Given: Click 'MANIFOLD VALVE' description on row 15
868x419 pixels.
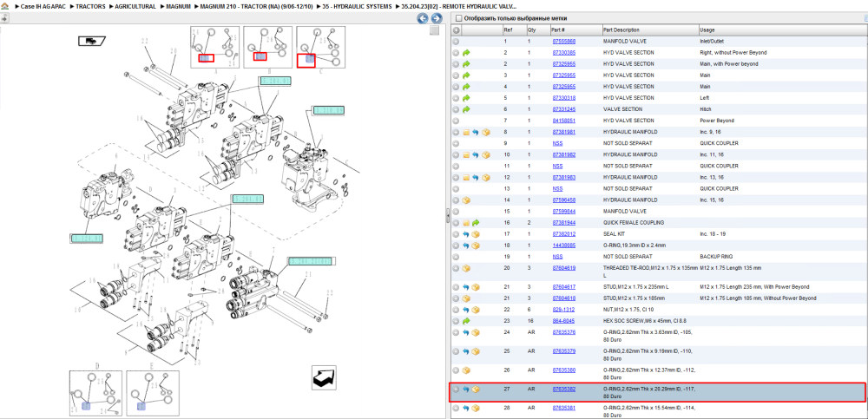Looking at the screenshot, I should click(623, 212).
